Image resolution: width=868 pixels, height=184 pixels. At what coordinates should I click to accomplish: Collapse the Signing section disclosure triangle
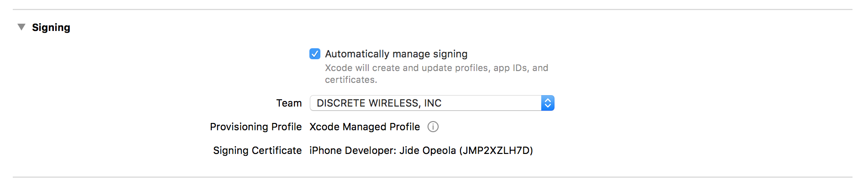(21, 27)
